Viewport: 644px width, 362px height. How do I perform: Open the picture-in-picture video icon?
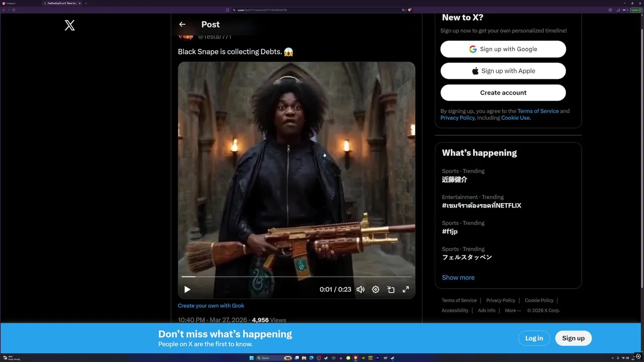click(391, 289)
